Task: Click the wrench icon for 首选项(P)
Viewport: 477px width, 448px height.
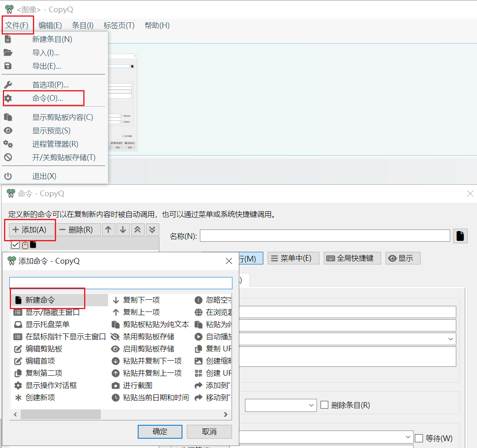Action: [x=8, y=84]
